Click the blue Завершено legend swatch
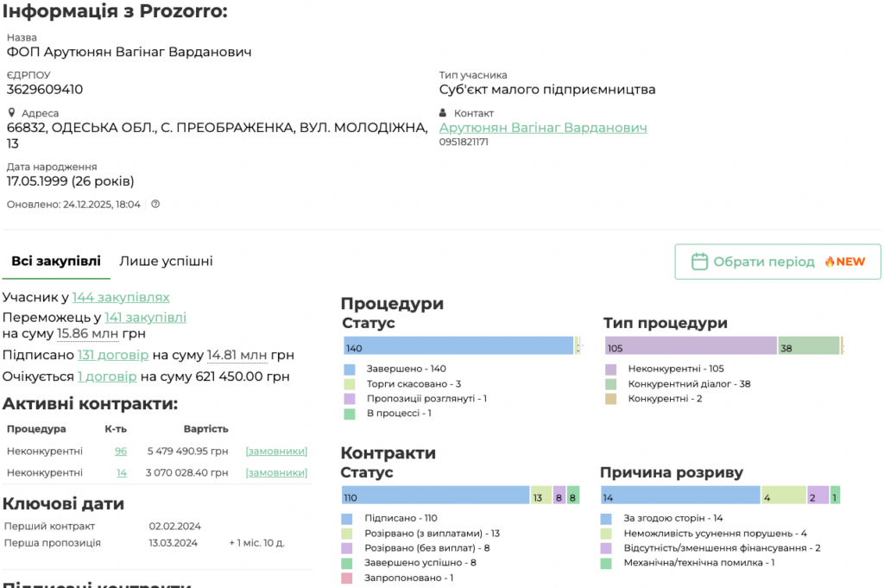The image size is (884, 588). [349, 369]
